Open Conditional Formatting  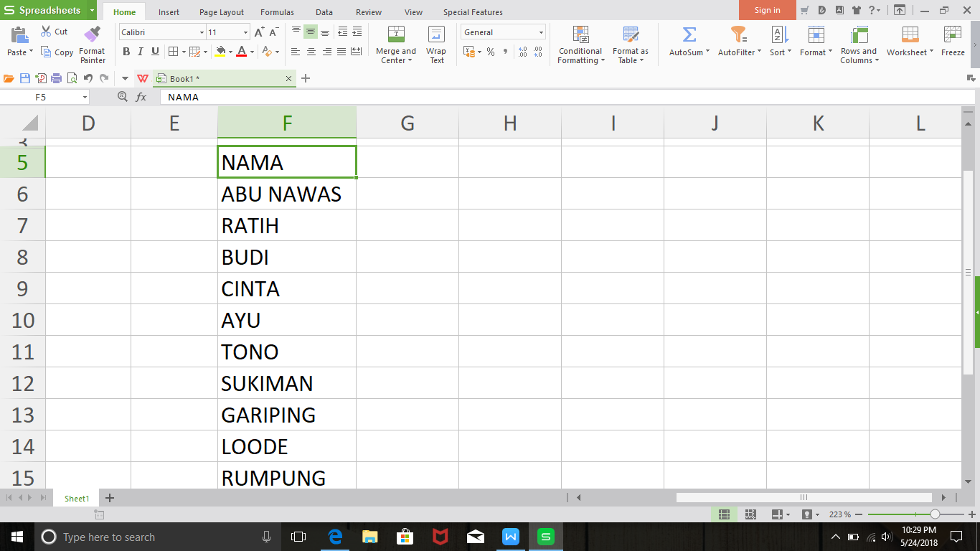(580, 44)
